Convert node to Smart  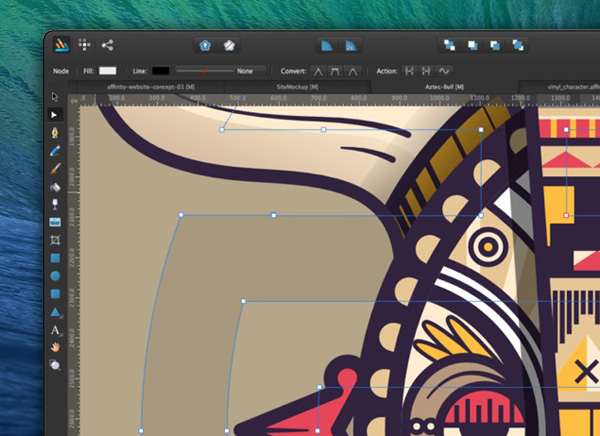point(352,71)
